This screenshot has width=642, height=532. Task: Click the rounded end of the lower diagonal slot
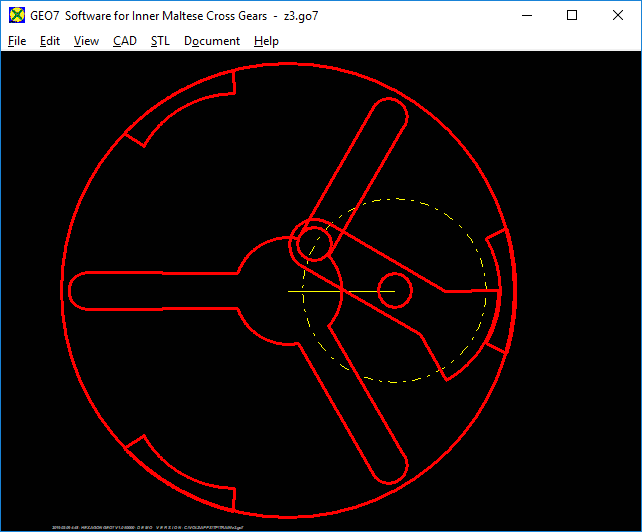392,465
